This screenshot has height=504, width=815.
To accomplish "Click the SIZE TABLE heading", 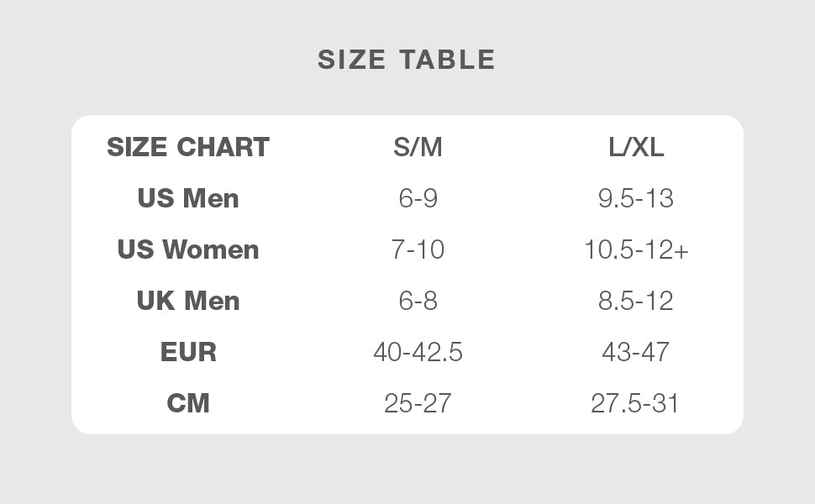I will (407, 60).
